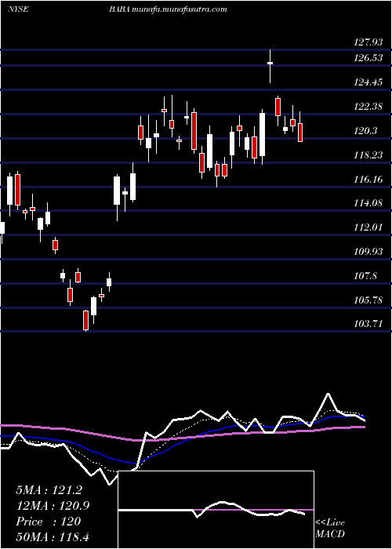Screen dimensions: 392x549
Task: Click the 126.53 price level label
Action: click(x=368, y=58)
